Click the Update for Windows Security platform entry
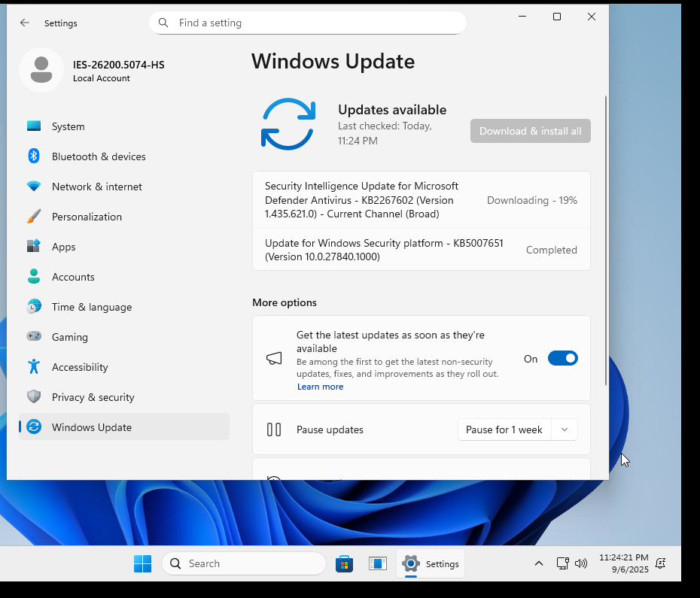This screenshot has width=700, height=598. [x=422, y=250]
